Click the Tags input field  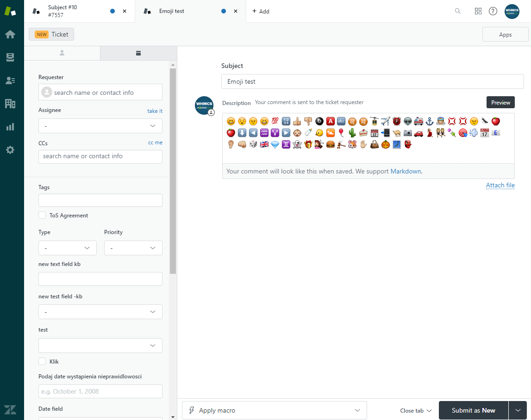click(100, 200)
